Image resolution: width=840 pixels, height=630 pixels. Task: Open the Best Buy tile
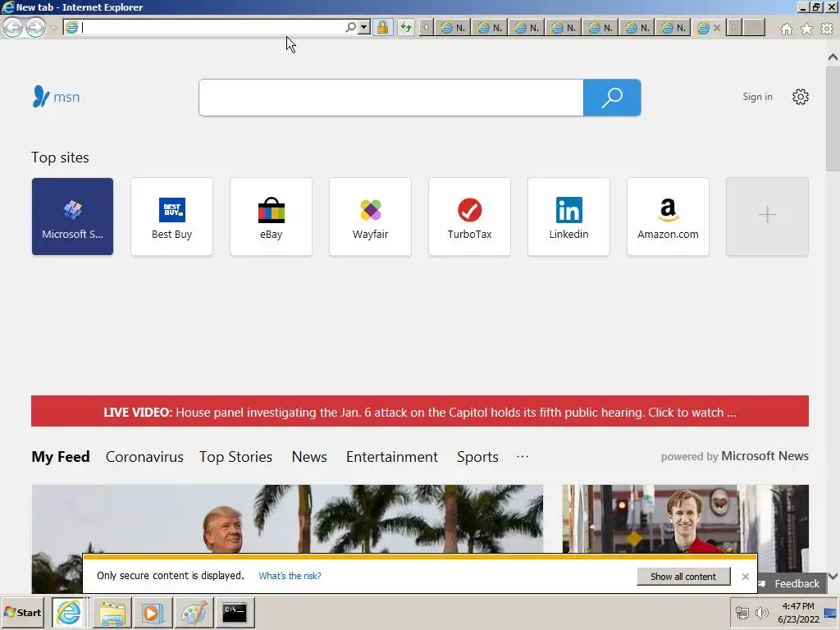click(x=172, y=217)
